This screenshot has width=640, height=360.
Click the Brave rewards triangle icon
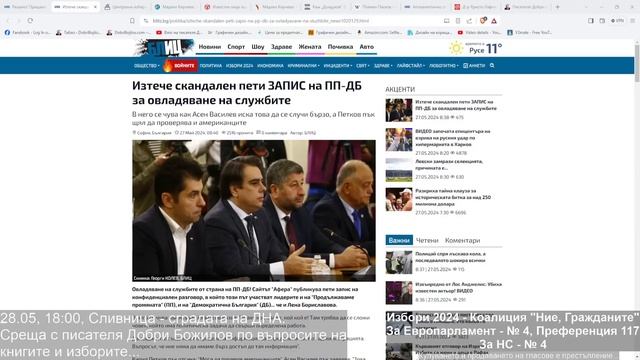coord(494,21)
